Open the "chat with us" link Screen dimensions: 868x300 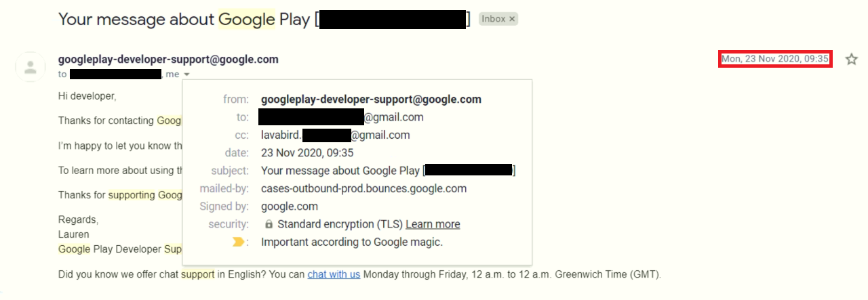[x=334, y=274]
